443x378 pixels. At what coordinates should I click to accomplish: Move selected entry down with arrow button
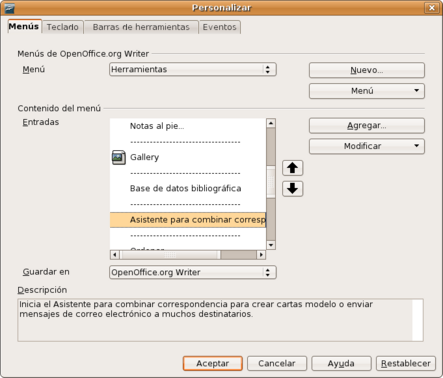pyautogui.click(x=292, y=189)
